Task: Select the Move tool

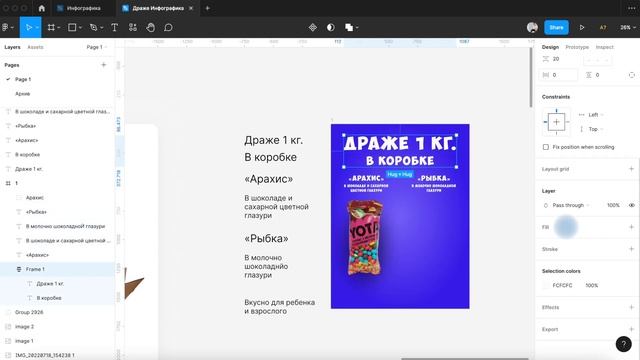Action: (x=29, y=27)
